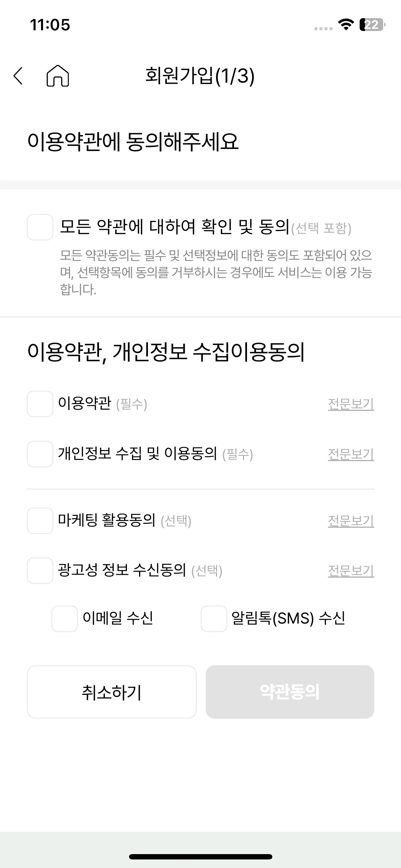The height and width of the screenshot is (868, 401).
Task: View full text of 마케팅 활용동의
Action: (x=351, y=521)
